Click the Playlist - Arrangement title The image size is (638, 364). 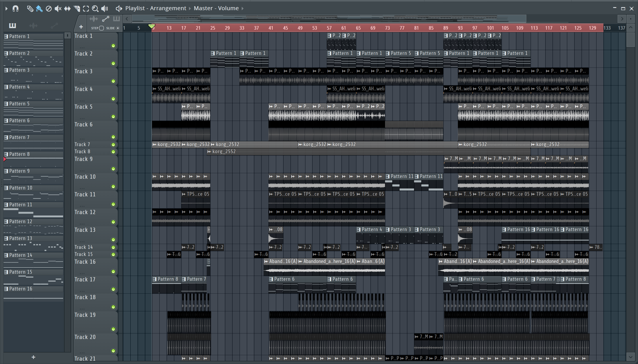coord(156,8)
